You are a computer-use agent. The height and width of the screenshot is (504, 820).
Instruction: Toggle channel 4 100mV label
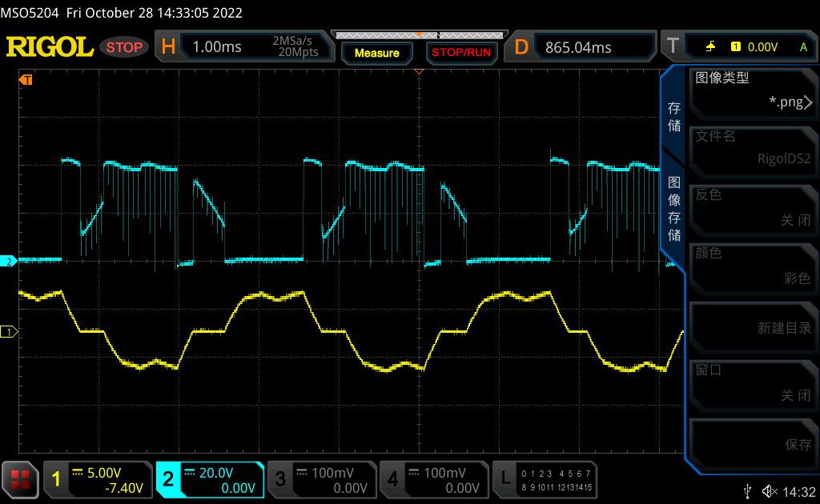tap(434, 479)
